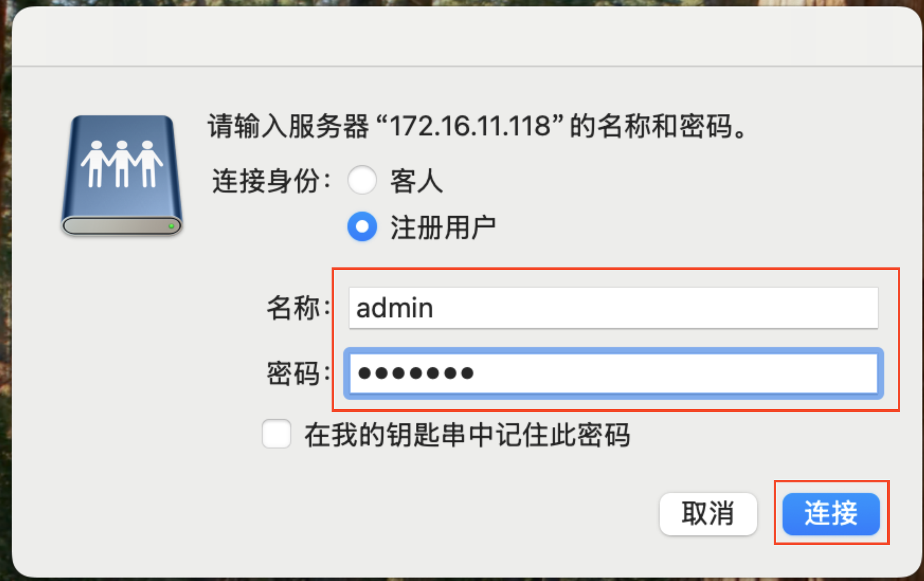Click the 注册用户 label text

pyautogui.click(x=443, y=228)
